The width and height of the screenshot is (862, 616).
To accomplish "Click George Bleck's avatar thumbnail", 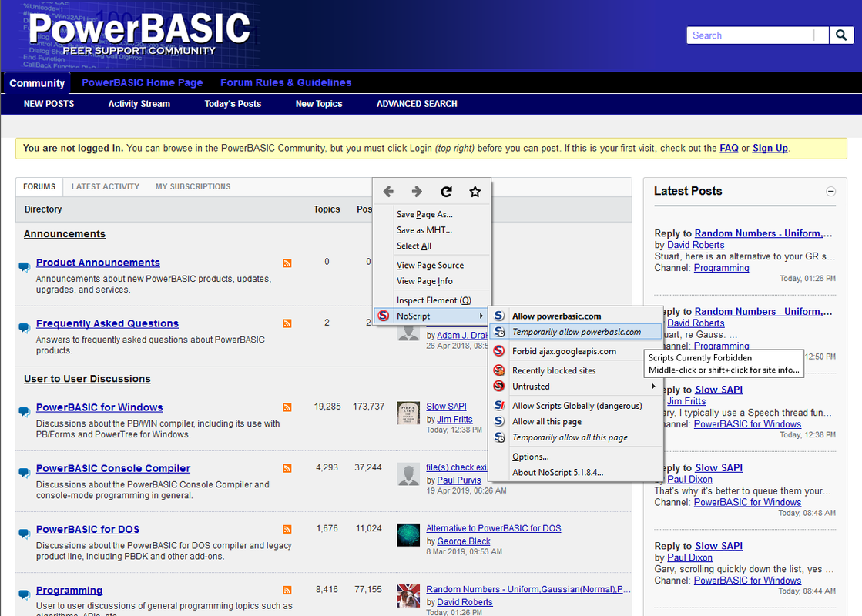I will (x=408, y=534).
